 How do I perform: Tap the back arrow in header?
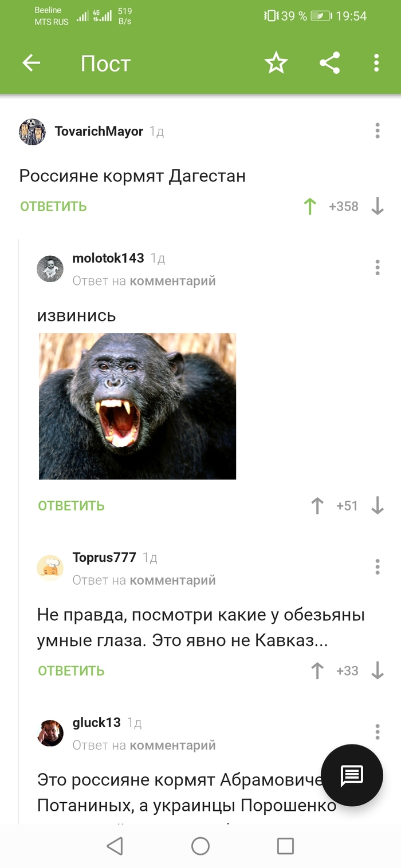click(x=32, y=63)
